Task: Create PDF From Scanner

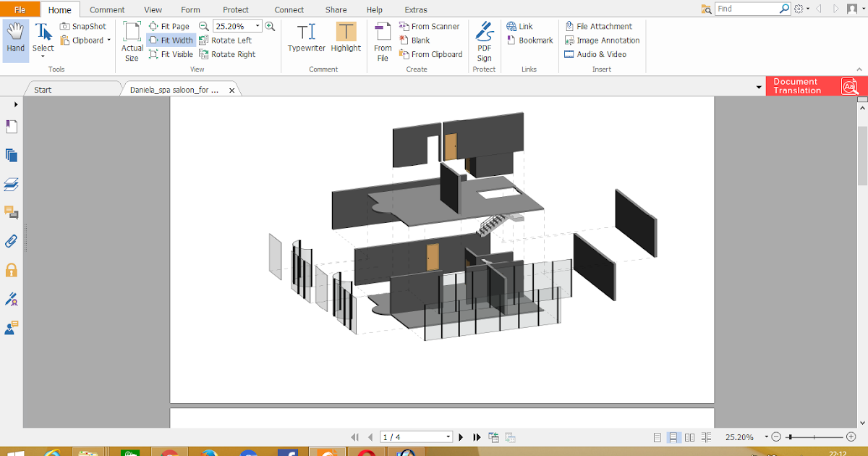Action: 432,26
